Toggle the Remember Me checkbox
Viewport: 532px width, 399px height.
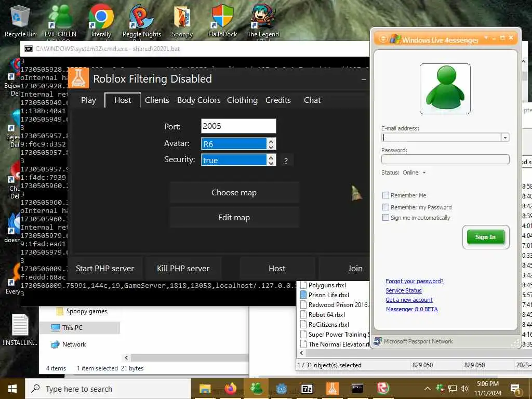pos(385,195)
